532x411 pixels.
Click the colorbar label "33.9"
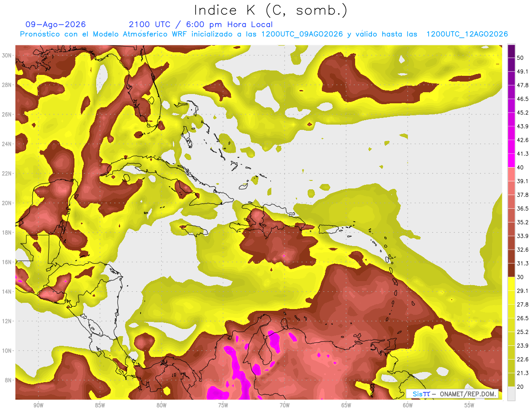tap(522, 236)
